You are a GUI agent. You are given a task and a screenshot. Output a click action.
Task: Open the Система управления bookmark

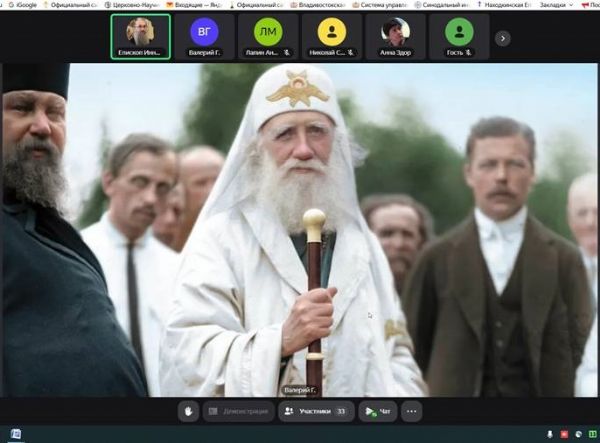point(374,5)
